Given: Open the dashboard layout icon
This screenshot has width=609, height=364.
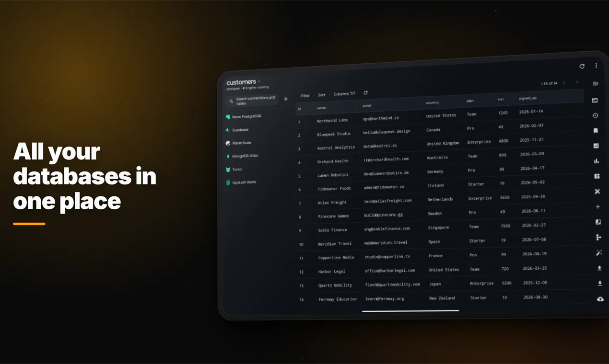Looking at the screenshot, I should pyautogui.click(x=597, y=176).
